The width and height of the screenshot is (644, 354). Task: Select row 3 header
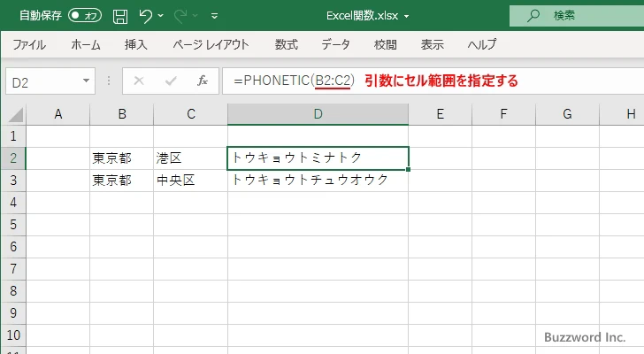click(13, 181)
